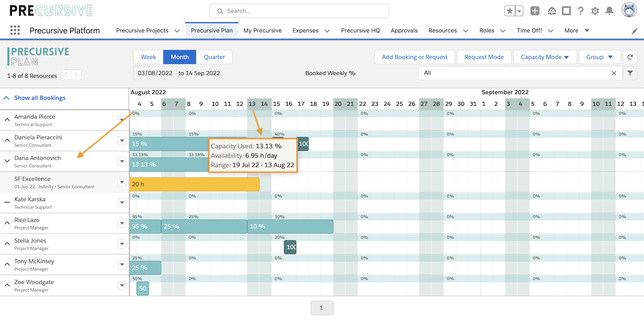Screen dimensions: 644x320
Task: Switch view to Week
Action: coord(148,57)
